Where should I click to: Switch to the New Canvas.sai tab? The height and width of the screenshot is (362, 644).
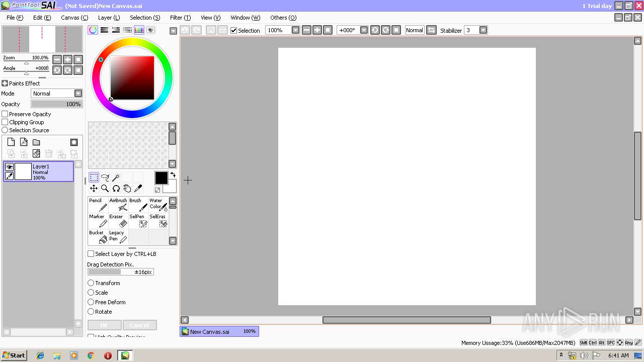pos(219,331)
